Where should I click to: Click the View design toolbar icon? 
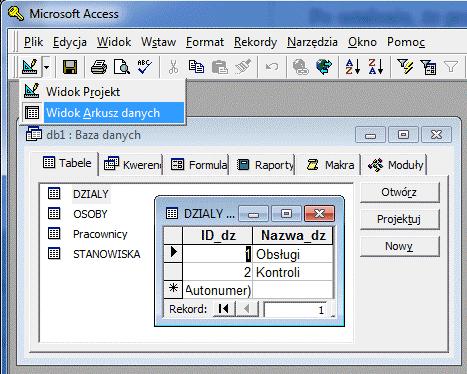30,67
